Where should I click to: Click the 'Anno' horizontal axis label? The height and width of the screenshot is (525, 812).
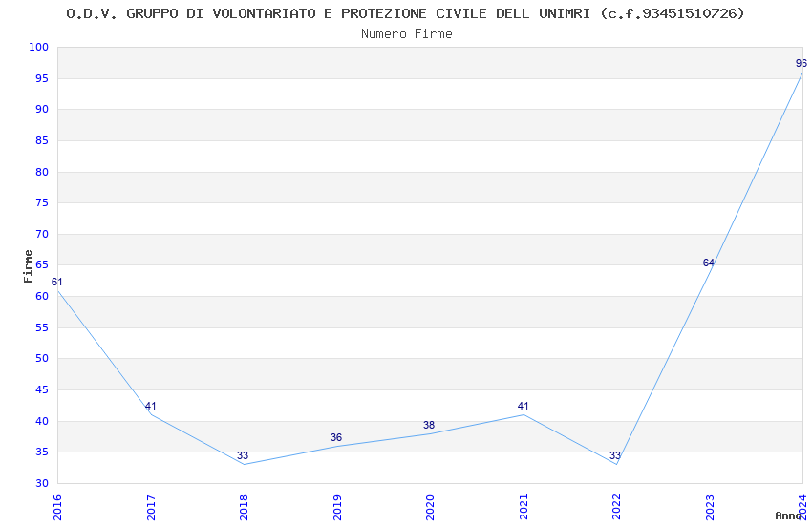point(788,514)
